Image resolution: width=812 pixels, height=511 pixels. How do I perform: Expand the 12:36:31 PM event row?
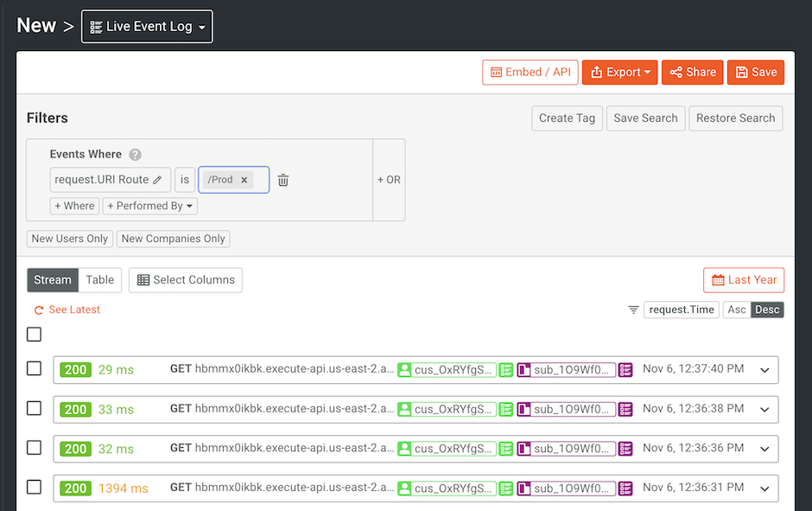pyautogui.click(x=764, y=489)
